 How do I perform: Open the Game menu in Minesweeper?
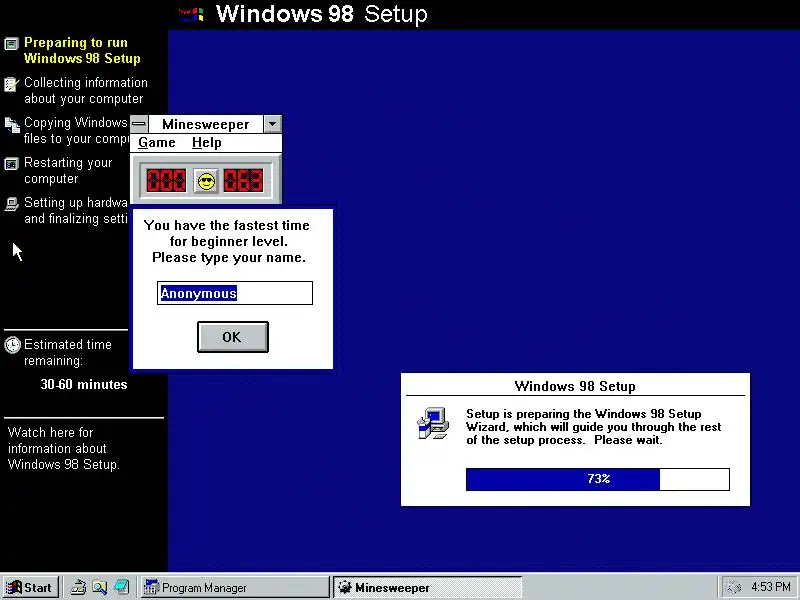[x=157, y=143]
